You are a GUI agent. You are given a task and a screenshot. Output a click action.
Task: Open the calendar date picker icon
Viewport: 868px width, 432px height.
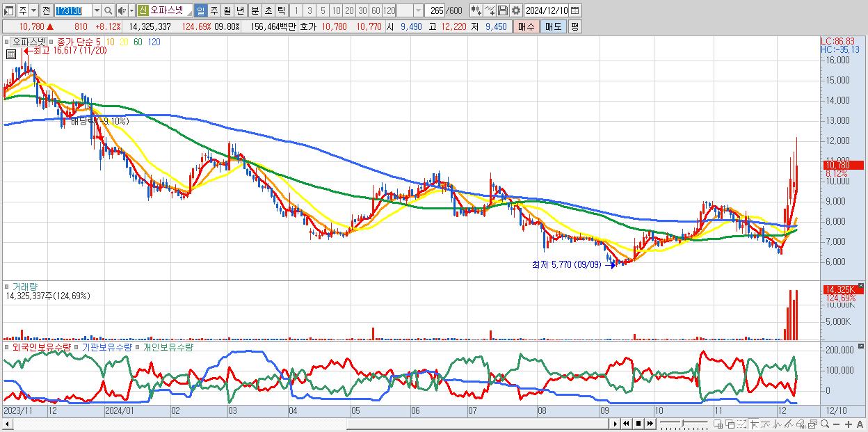(x=574, y=10)
